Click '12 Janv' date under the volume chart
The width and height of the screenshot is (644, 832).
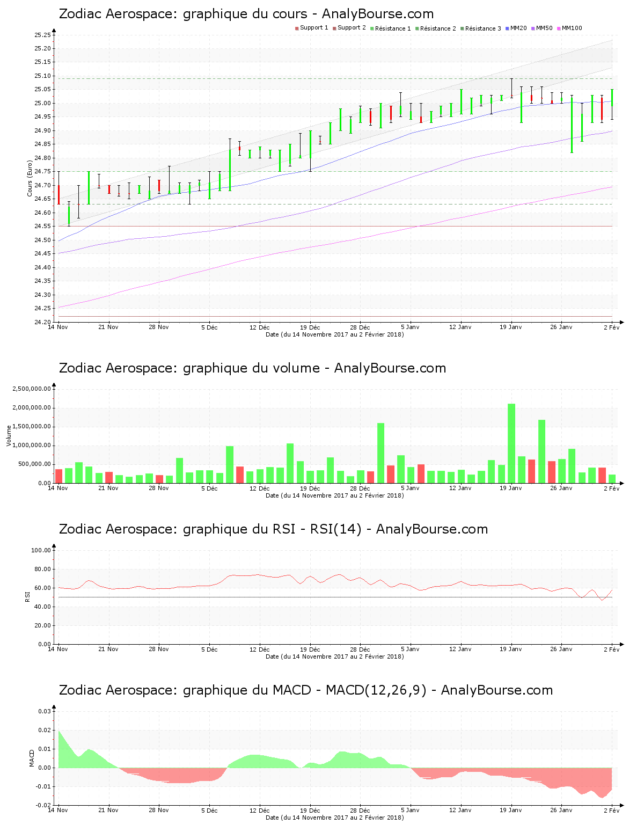point(460,488)
